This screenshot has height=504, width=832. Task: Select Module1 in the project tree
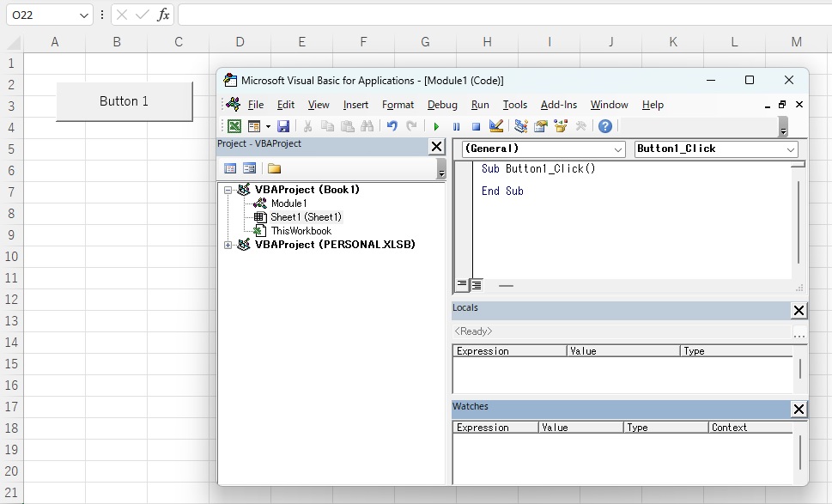[288, 203]
